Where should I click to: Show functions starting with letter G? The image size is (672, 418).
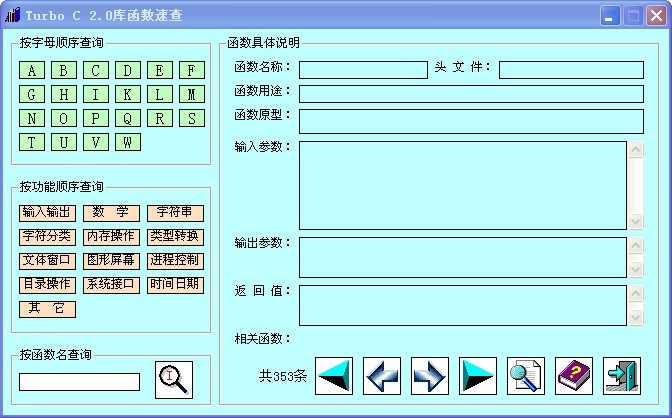click(32, 94)
